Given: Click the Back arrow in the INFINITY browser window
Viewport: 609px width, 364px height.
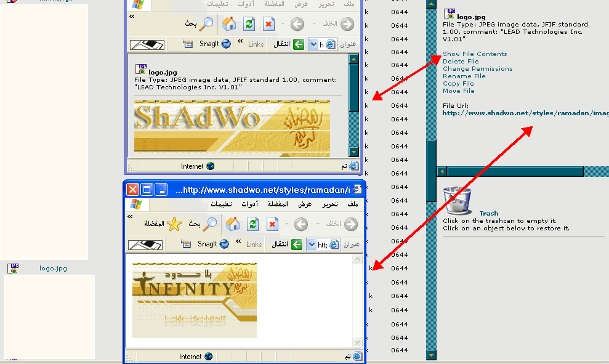Looking at the screenshot, I should [x=301, y=224].
